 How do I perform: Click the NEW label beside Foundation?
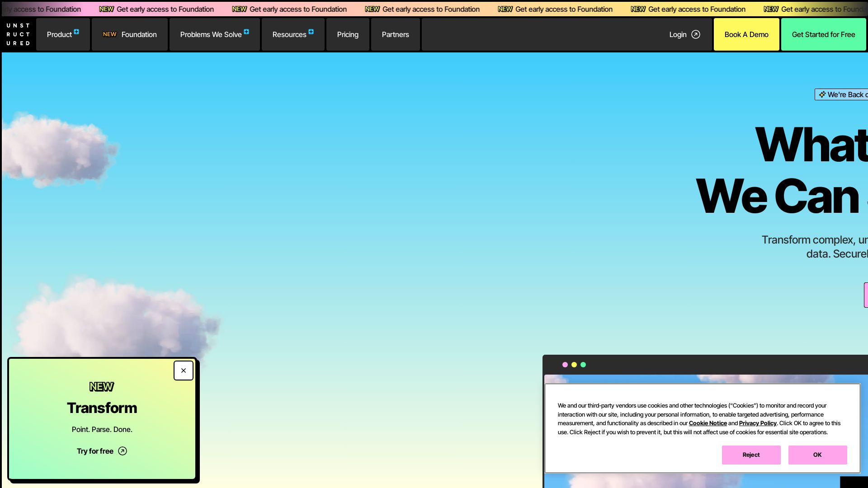coord(110,34)
